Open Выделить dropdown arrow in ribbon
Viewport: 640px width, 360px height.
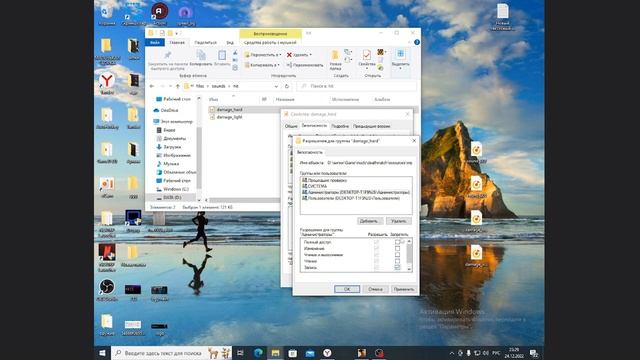pos(400,68)
